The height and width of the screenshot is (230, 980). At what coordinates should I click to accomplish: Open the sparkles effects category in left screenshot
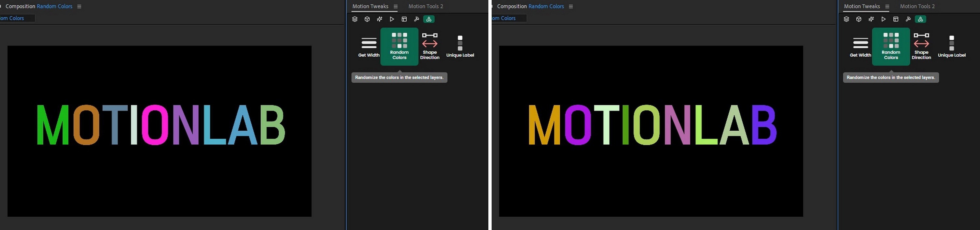pyautogui.click(x=379, y=19)
